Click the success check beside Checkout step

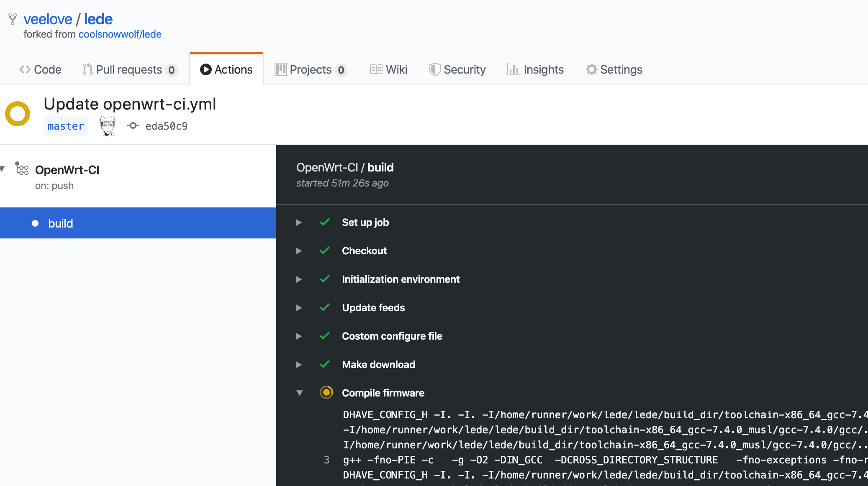(x=325, y=251)
